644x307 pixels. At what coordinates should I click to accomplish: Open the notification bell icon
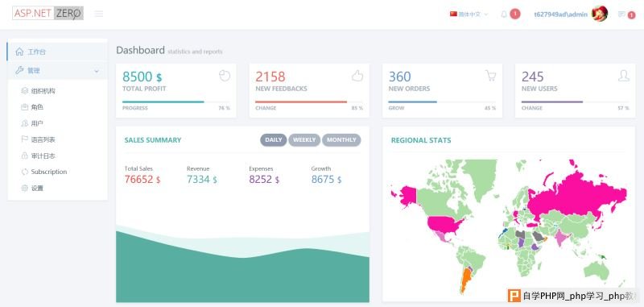[x=504, y=15]
